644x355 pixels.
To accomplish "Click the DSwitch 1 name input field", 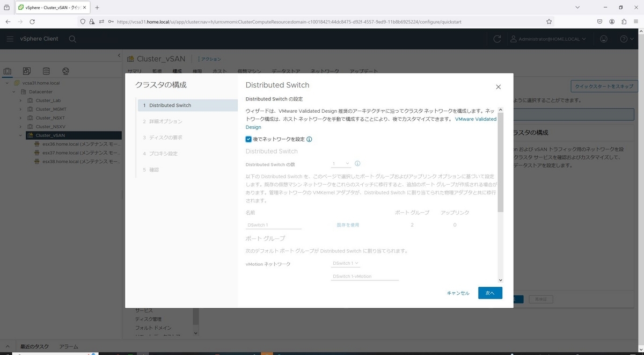I will click(273, 225).
